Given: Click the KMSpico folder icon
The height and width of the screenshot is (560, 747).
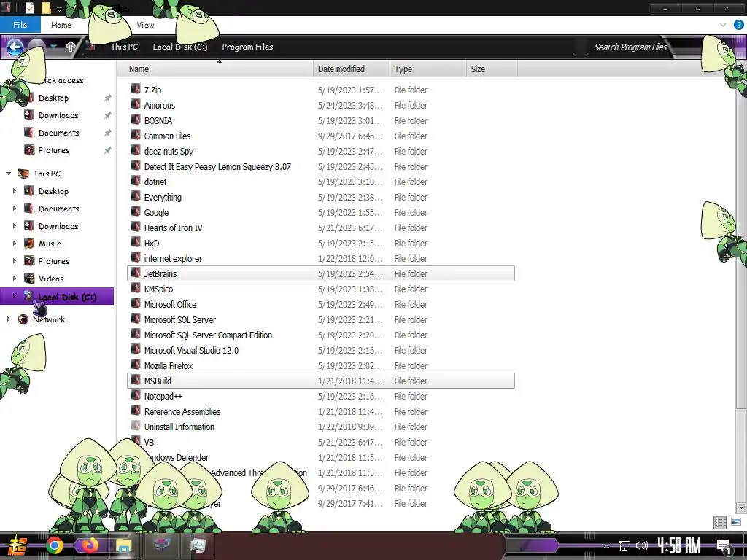Looking at the screenshot, I should (x=135, y=289).
